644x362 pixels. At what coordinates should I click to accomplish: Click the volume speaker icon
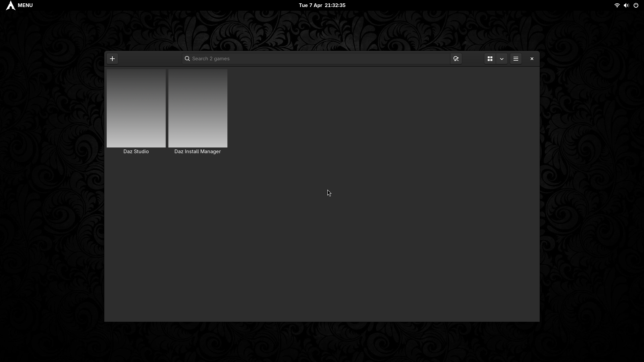tap(626, 5)
